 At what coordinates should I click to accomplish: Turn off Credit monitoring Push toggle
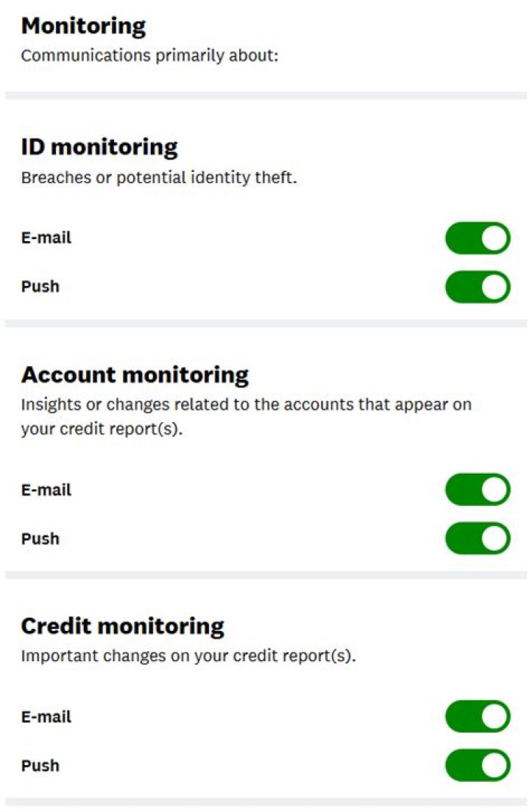coord(477,766)
